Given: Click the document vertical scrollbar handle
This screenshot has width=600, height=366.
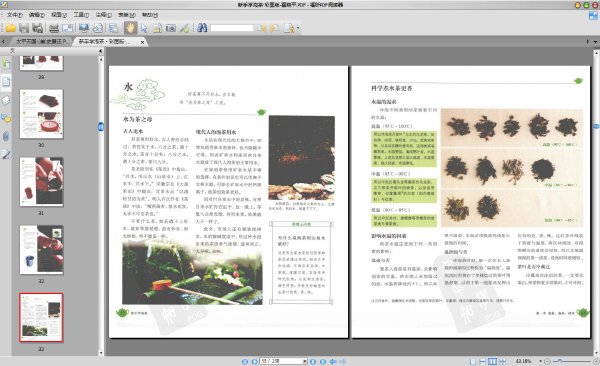Looking at the screenshot, I should pyautogui.click(x=596, y=126).
